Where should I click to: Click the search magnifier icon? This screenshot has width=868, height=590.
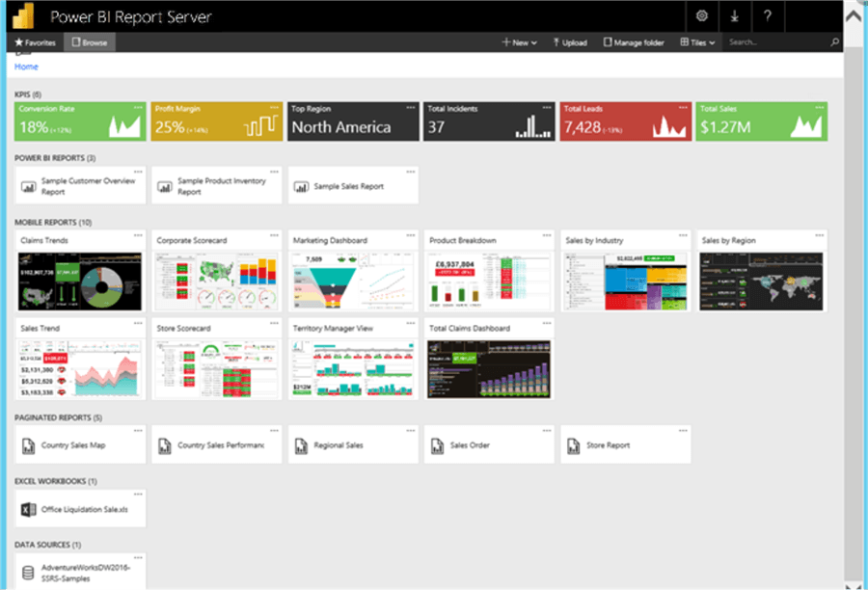(x=834, y=42)
